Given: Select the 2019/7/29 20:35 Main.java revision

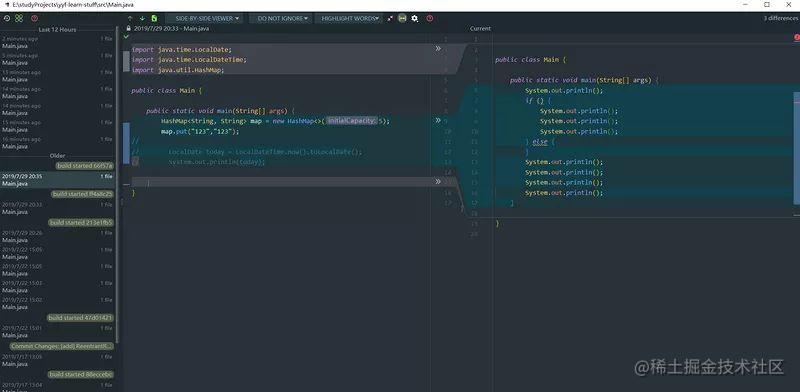Looking at the screenshot, I should (x=58, y=180).
